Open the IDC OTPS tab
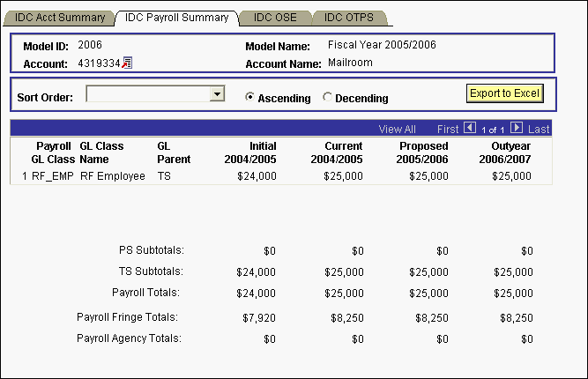The height and width of the screenshot is (379, 588). pos(348,18)
